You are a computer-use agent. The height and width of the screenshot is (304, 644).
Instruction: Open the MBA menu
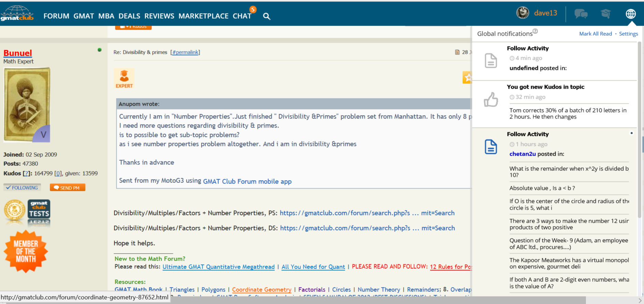pos(106,16)
